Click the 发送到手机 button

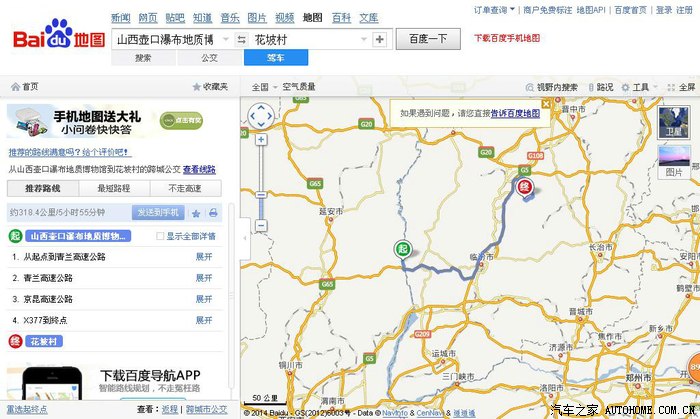(x=158, y=213)
